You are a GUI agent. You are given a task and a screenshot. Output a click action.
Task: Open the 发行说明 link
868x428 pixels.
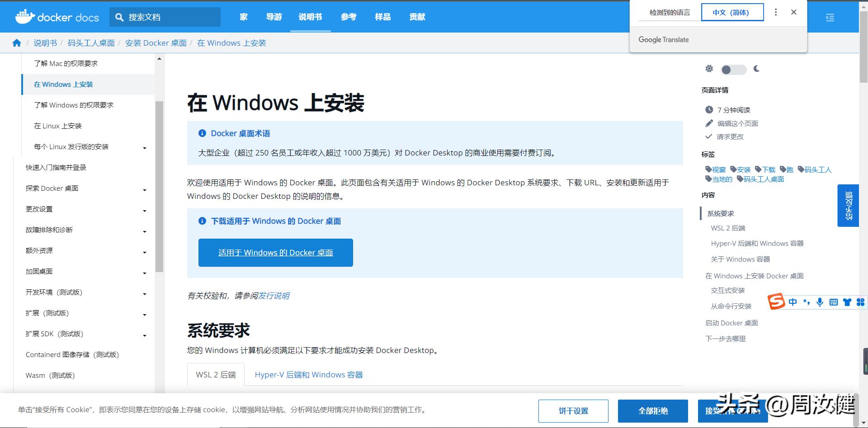(x=274, y=296)
